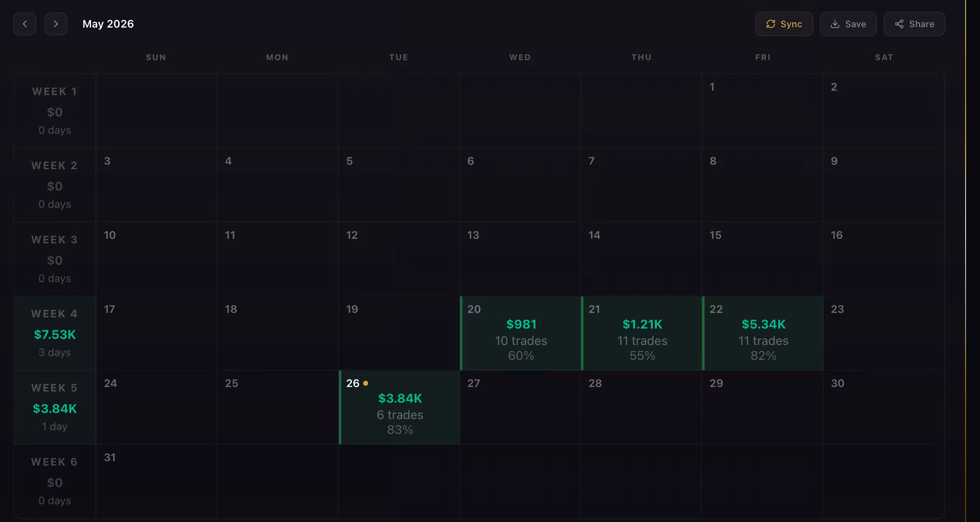Open May 26 cell with 6 trades
The image size is (980, 522).
pos(399,407)
